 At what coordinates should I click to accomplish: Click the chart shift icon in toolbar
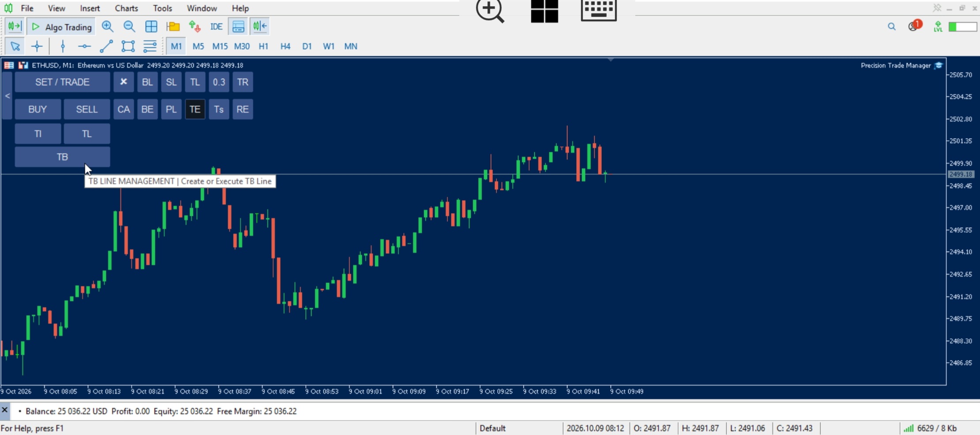click(260, 26)
